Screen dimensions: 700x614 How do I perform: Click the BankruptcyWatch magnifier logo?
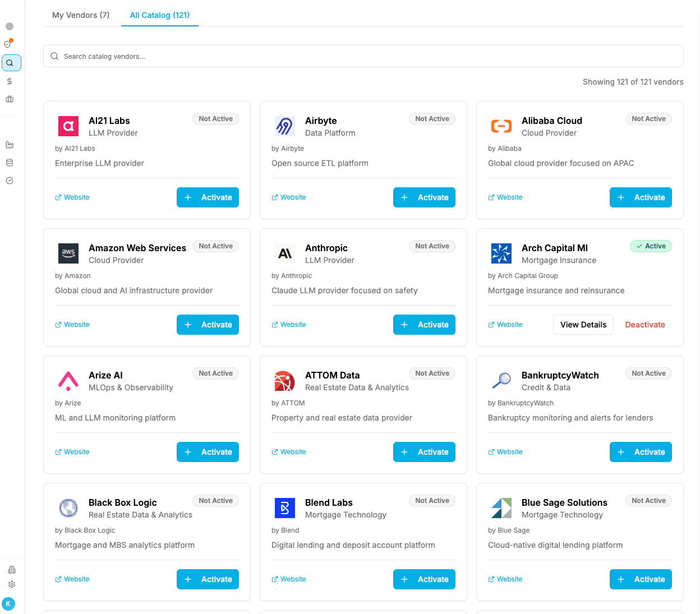point(501,381)
